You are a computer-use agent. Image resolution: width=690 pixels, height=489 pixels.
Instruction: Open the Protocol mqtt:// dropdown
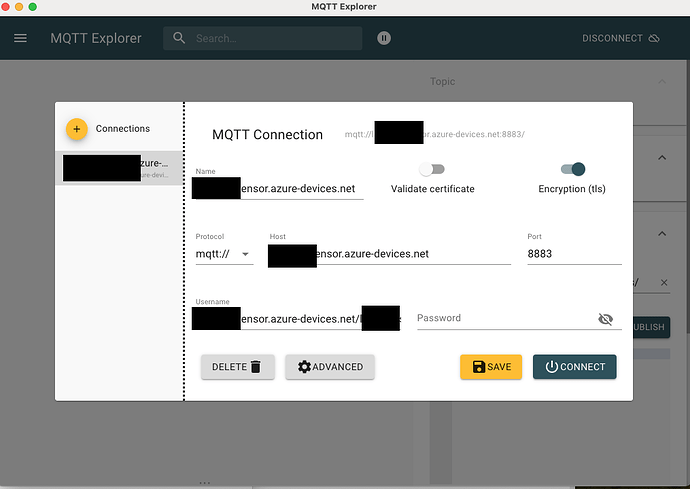coord(224,254)
